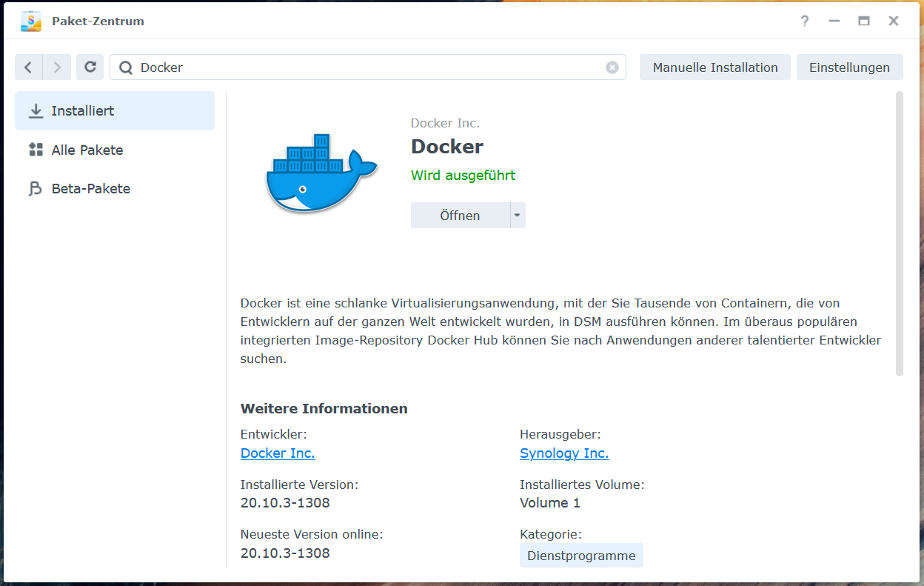Select the Dienstprogramme category tag
Image resolution: width=924 pixels, height=586 pixels.
click(580, 554)
